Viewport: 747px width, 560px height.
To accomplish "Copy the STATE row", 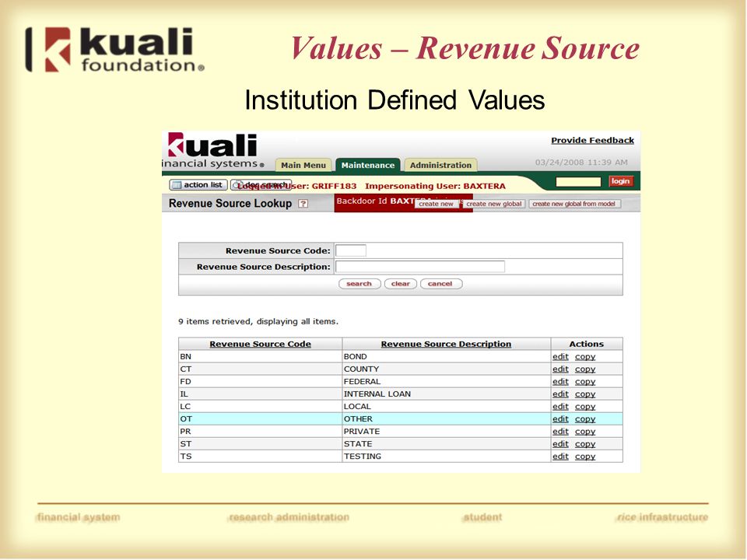I will (585, 443).
